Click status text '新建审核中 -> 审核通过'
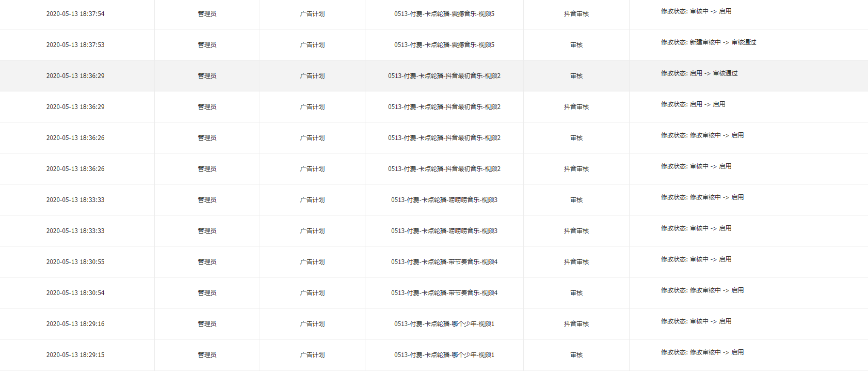 (722, 42)
